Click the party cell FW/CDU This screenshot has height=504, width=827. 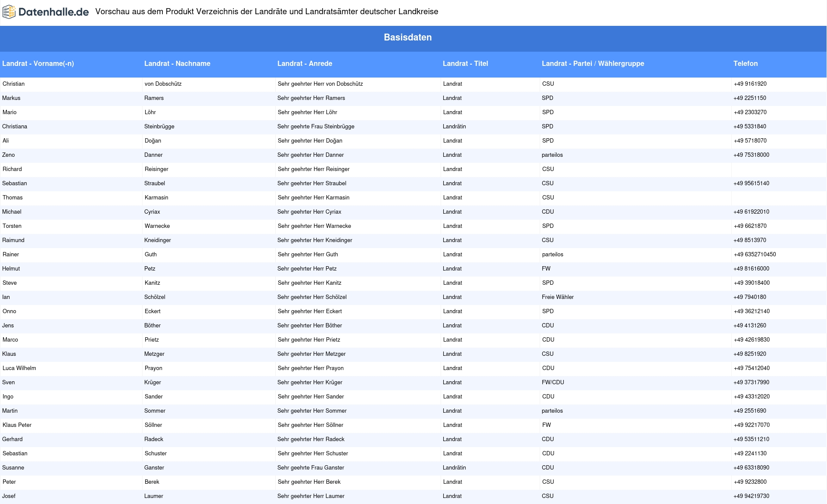click(x=553, y=383)
